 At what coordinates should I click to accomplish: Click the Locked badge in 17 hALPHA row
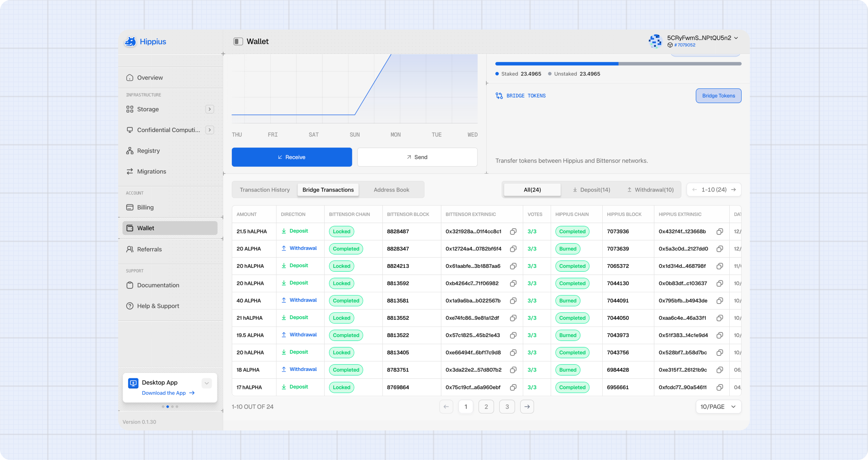click(x=341, y=387)
